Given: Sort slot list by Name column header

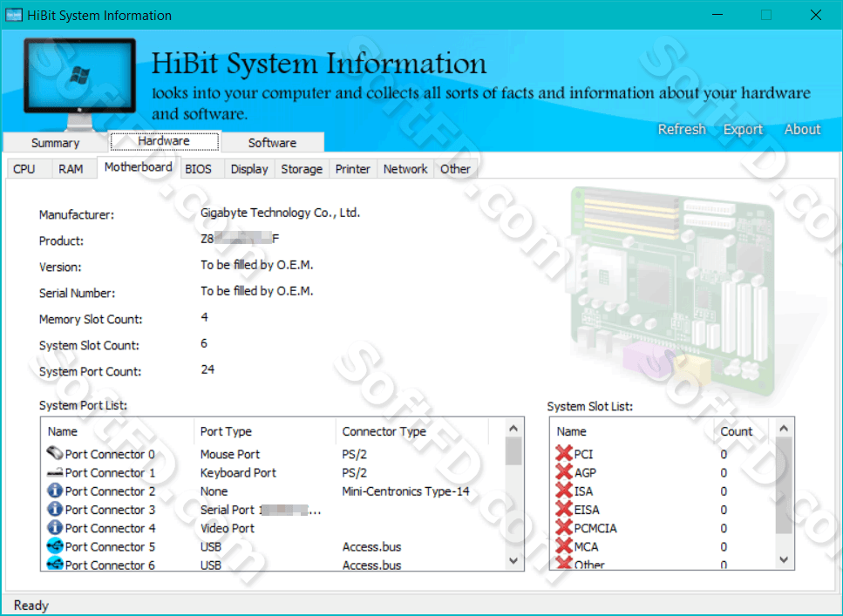Looking at the screenshot, I should (632, 431).
